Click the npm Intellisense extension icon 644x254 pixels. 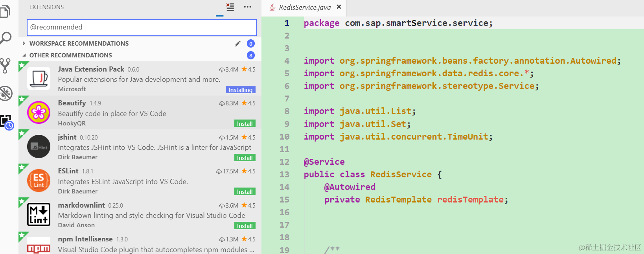(39, 246)
